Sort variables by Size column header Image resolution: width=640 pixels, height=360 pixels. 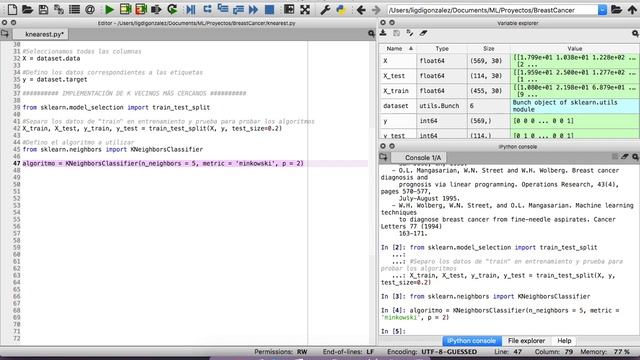(489, 49)
